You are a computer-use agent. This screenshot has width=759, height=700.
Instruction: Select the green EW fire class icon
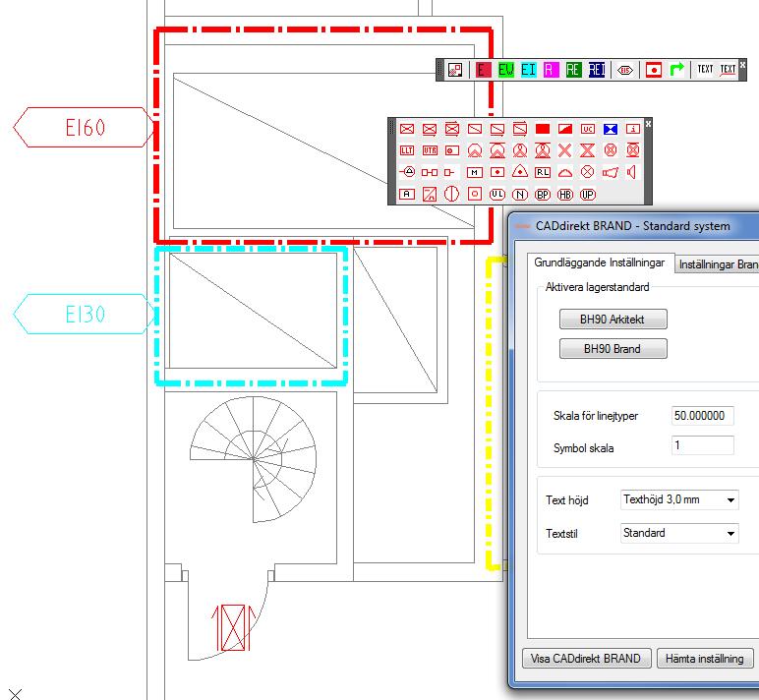(505, 70)
